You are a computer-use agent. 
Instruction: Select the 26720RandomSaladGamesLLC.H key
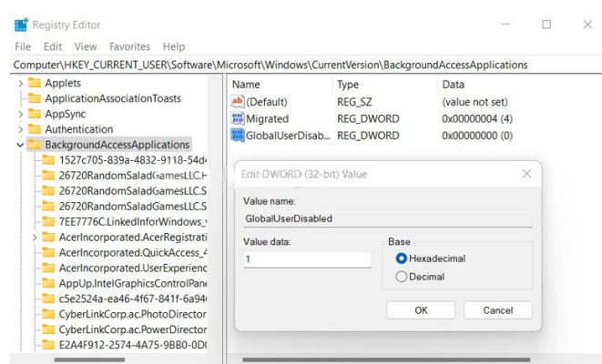click(133, 176)
